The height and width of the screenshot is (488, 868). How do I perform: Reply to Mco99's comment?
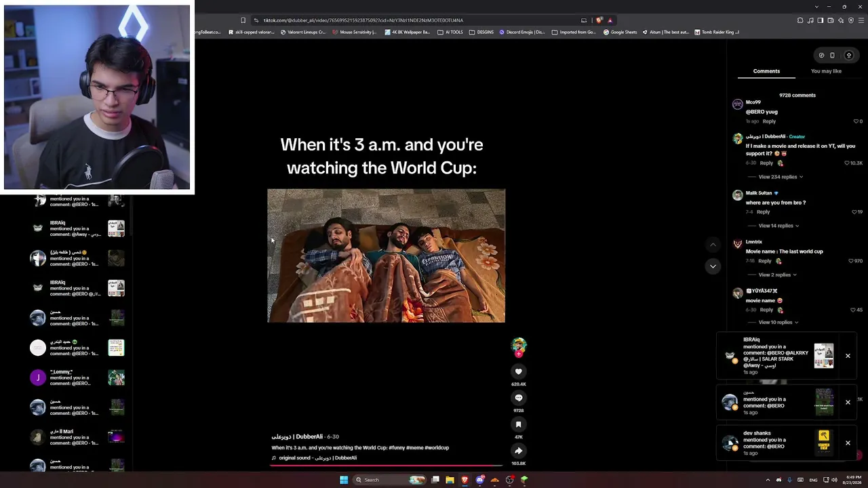coord(769,121)
